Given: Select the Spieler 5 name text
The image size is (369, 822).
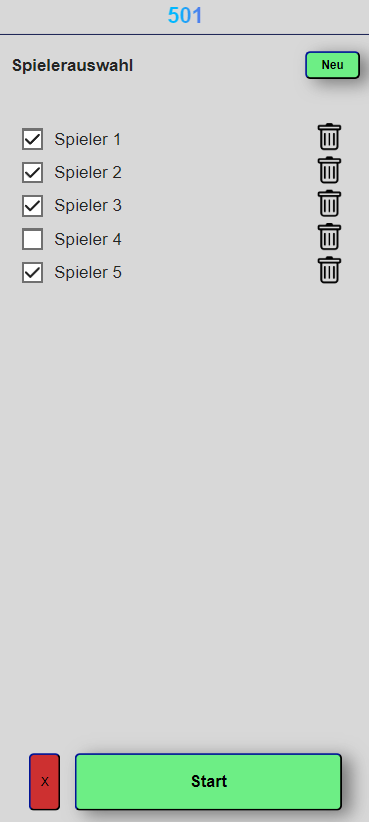Looking at the screenshot, I should [x=88, y=273].
